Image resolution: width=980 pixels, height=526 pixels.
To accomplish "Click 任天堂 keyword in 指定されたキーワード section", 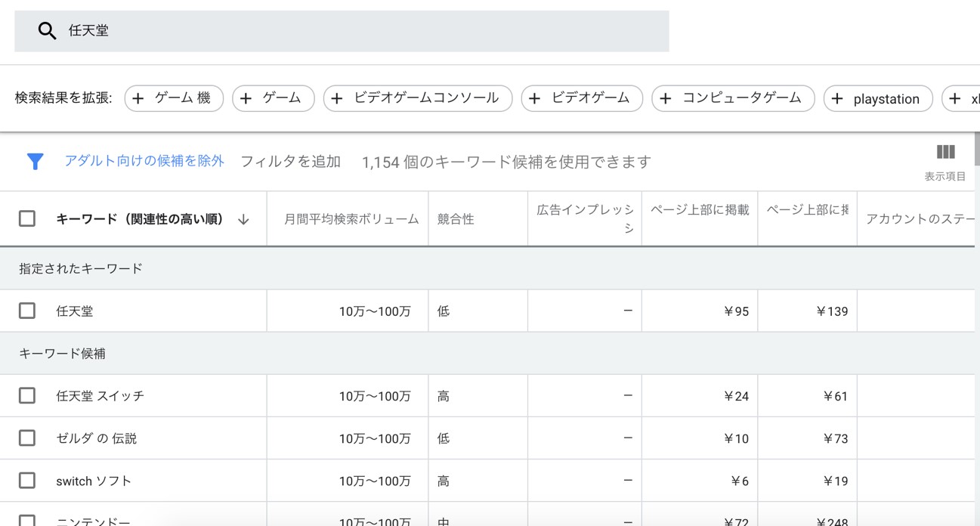I will pyautogui.click(x=75, y=311).
